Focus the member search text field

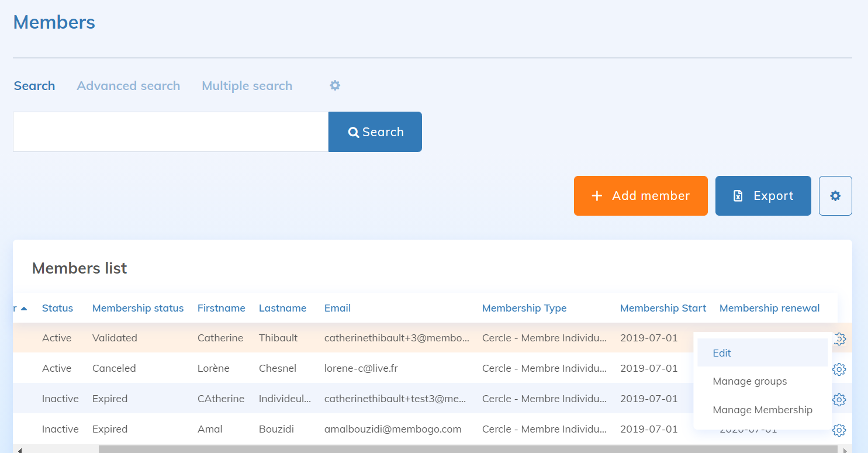point(170,132)
